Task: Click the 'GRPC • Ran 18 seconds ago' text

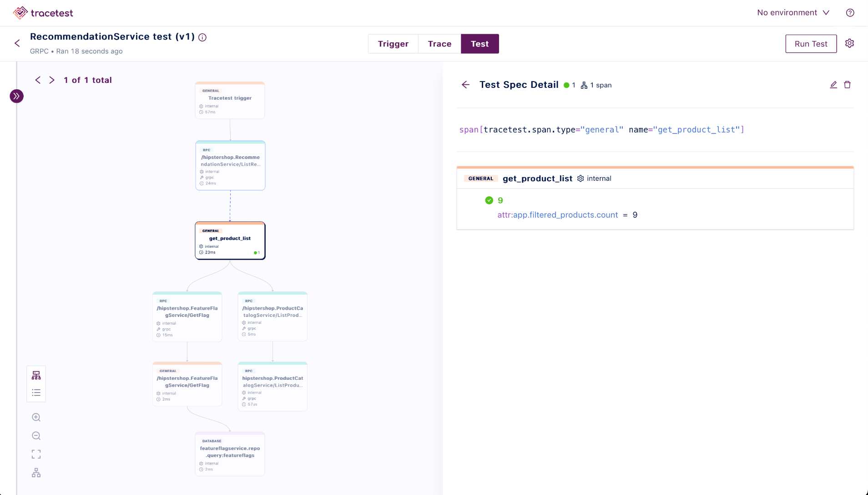Action: click(76, 51)
